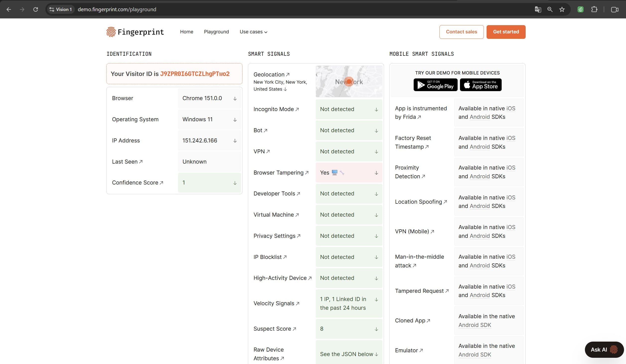
Task: Open the Privacy Settings external link arrow
Action: (299, 236)
